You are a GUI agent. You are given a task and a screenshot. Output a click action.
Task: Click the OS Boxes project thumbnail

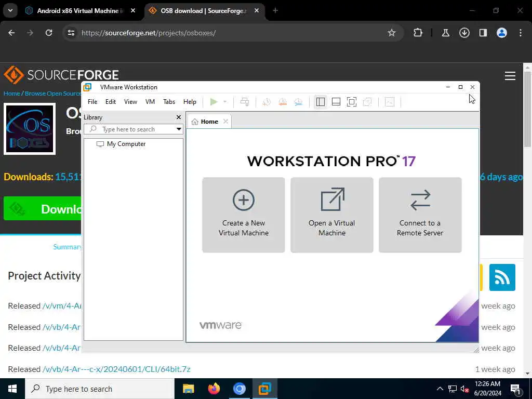point(30,129)
